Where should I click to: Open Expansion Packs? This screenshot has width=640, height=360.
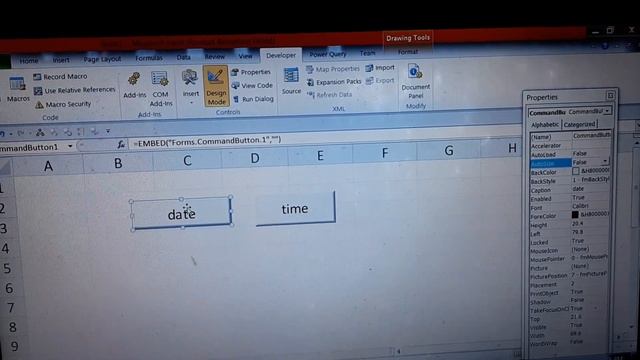coord(334,82)
